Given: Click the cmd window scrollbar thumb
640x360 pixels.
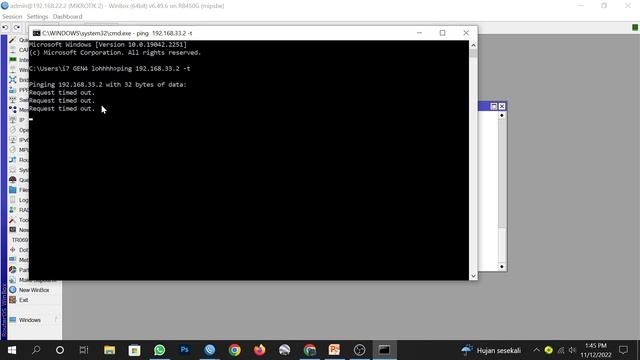Looking at the screenshot, I should tap(473, 53).
